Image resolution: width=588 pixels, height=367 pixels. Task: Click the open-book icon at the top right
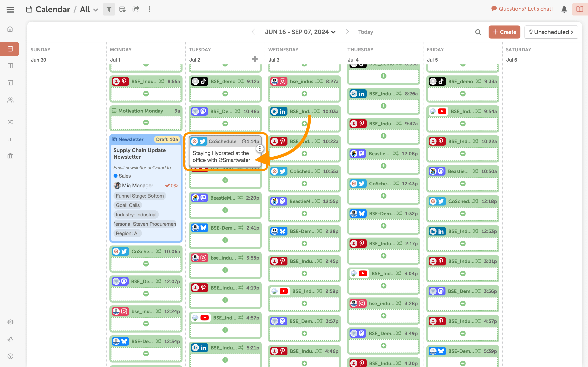580,9
